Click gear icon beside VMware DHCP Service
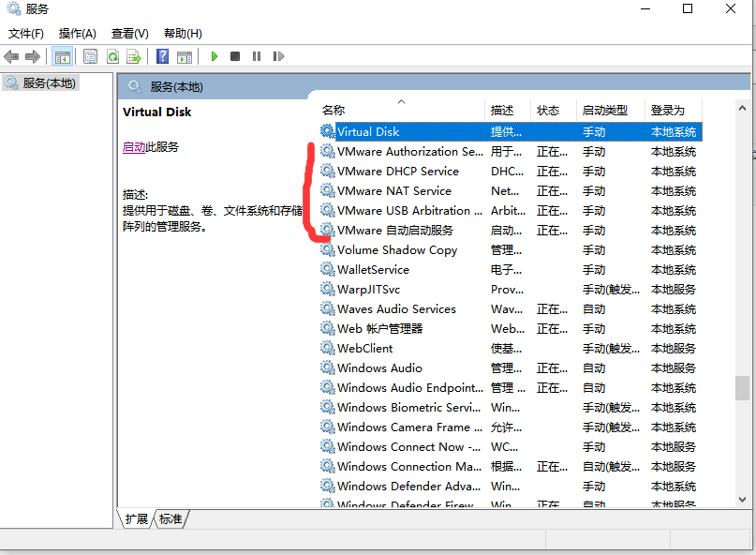The width and height of the screenshot is (756, 555). [x=328, y=171]
